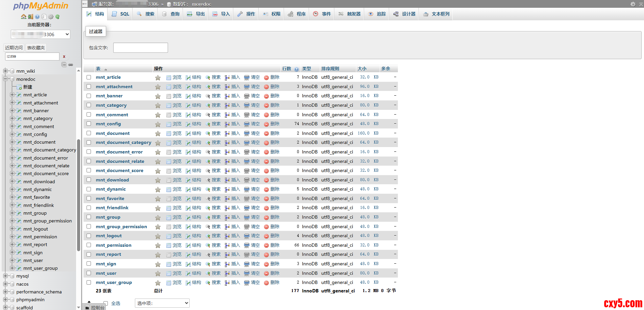Tick the checkbox for mnt_user table

click(89, 273)
